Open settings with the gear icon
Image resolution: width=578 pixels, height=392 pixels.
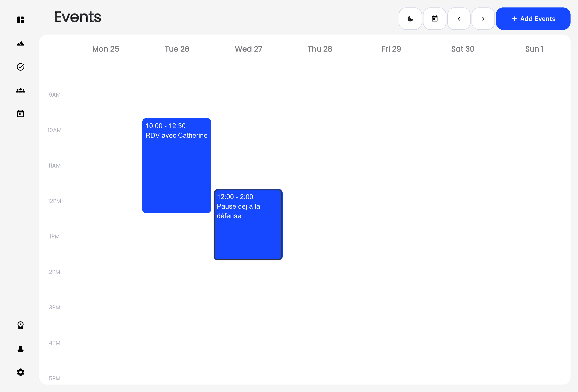20,372
